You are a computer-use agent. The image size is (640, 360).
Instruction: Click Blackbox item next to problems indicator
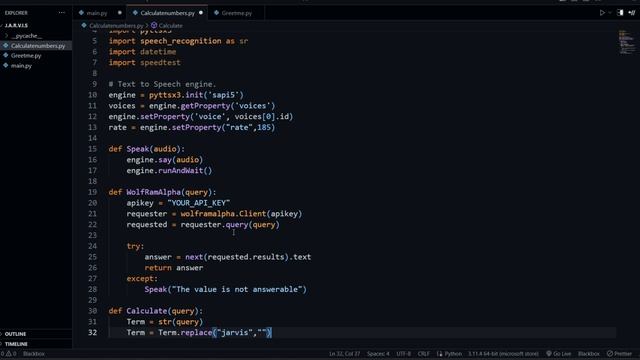pyautogui.click(x=33, y=354)
